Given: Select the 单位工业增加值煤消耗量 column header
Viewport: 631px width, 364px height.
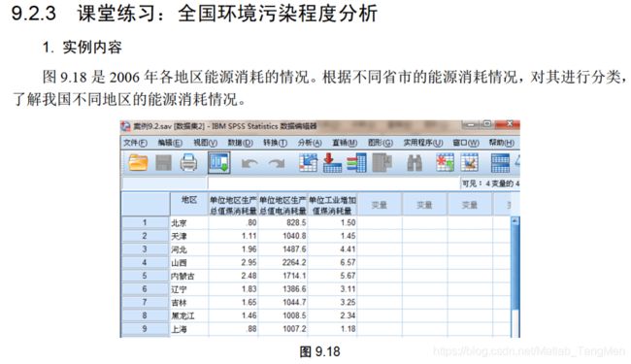Looking at the screenshot, I should point(332,204).
